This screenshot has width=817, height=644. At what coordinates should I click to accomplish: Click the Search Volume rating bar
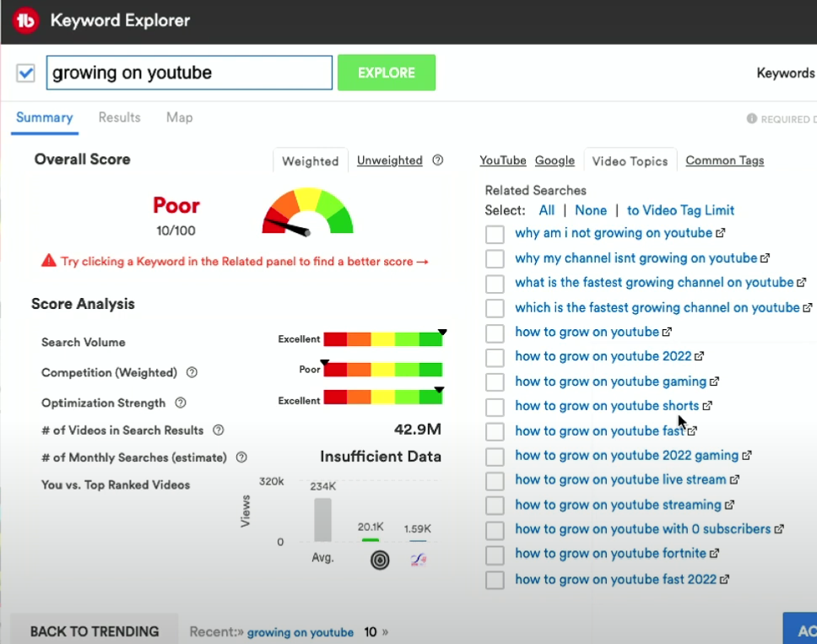(x=383, y=339)
